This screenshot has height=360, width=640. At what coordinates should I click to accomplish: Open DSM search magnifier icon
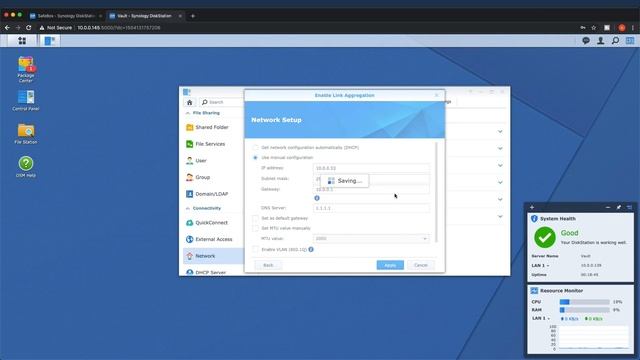click(x=615, y=40)
